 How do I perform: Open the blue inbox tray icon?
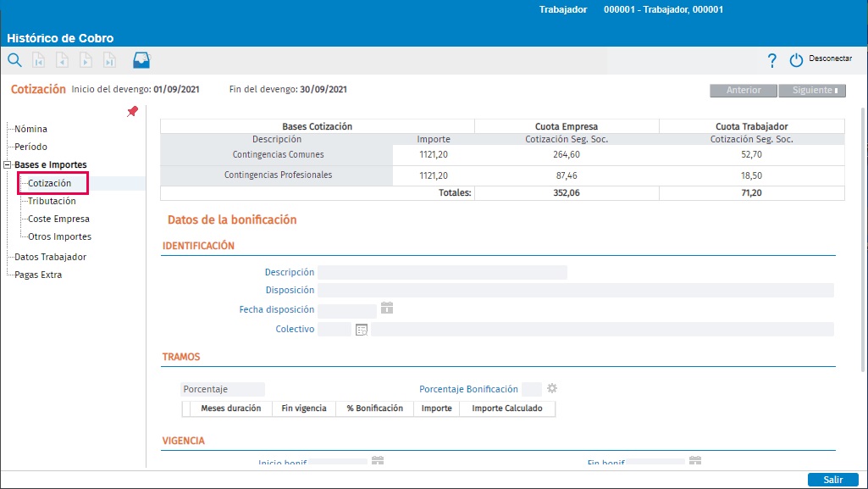coord(141,60)
